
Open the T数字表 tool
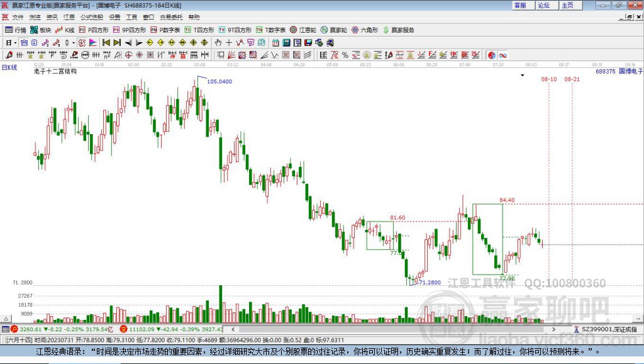pos(270,30)
